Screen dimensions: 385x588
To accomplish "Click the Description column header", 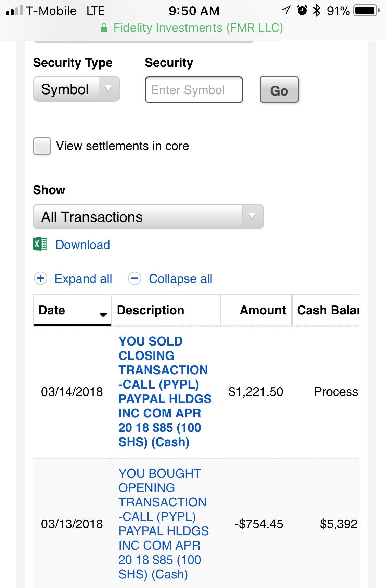I will coord(151,310).
